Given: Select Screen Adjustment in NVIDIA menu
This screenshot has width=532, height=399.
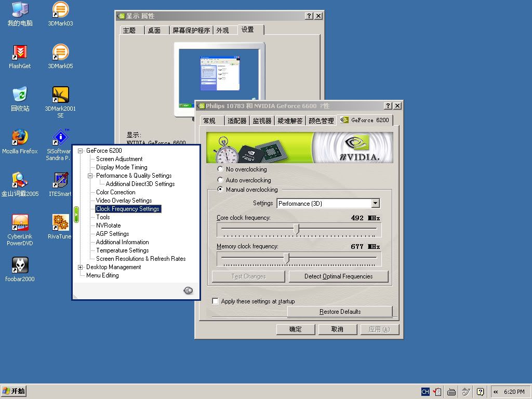Looking at the screenshot, I should pyautogui.click(x=119, y=159).
